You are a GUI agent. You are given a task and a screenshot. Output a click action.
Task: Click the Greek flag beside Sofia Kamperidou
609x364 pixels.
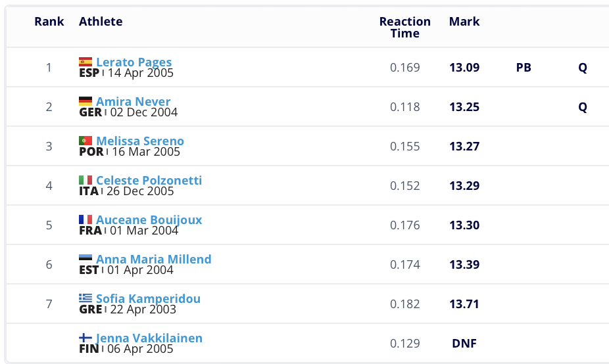click(85, 299)
